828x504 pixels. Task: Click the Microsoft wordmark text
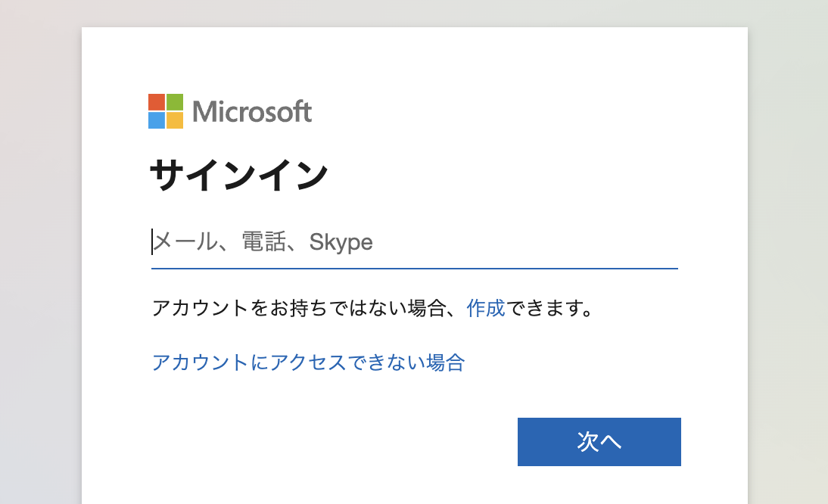(252, 112)
